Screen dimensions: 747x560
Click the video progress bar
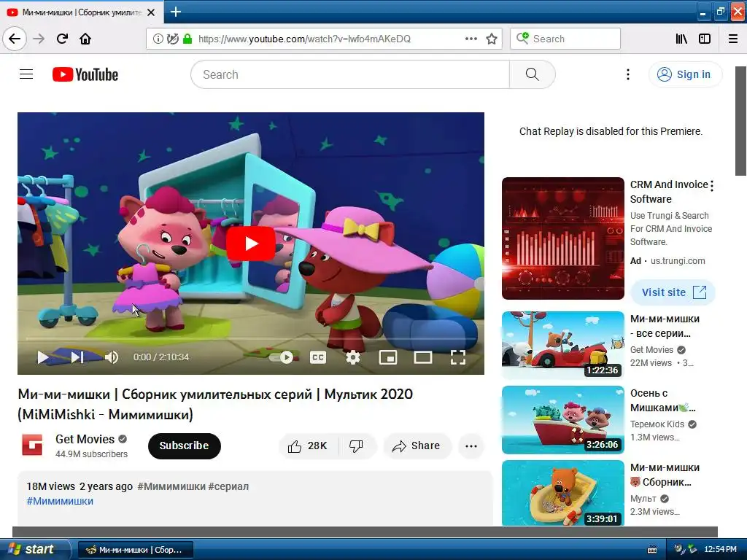251,338
